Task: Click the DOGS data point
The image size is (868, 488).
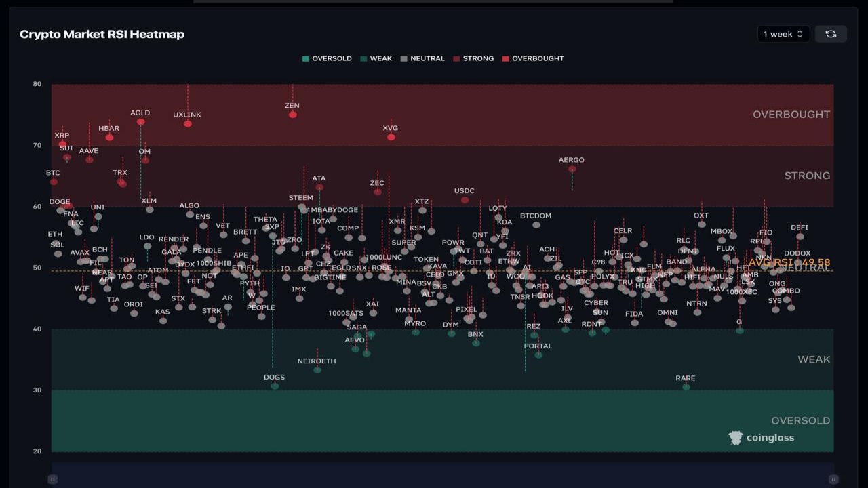Action: (x=275, y=386)
